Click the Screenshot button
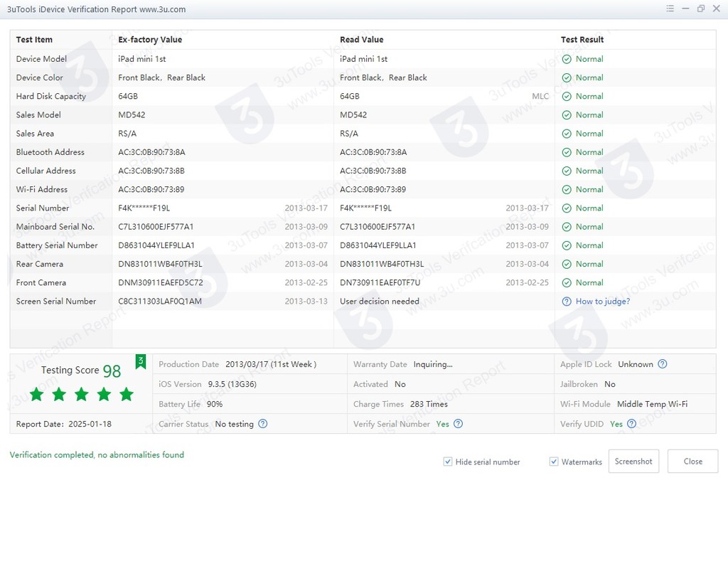 [633, 462]
